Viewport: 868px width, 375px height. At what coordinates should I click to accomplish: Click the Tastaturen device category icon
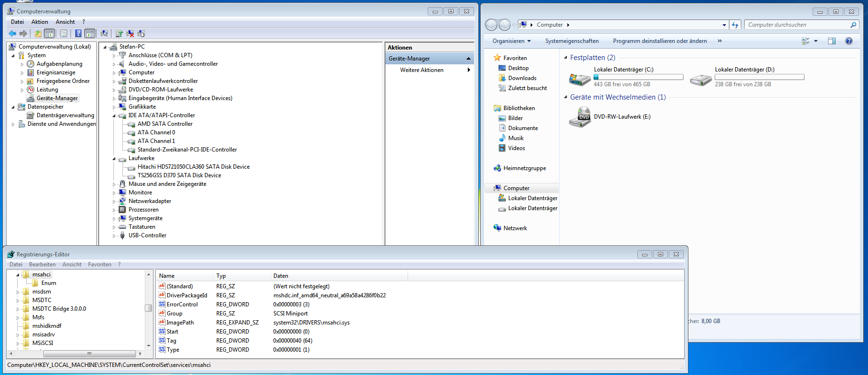click(122, 227)
